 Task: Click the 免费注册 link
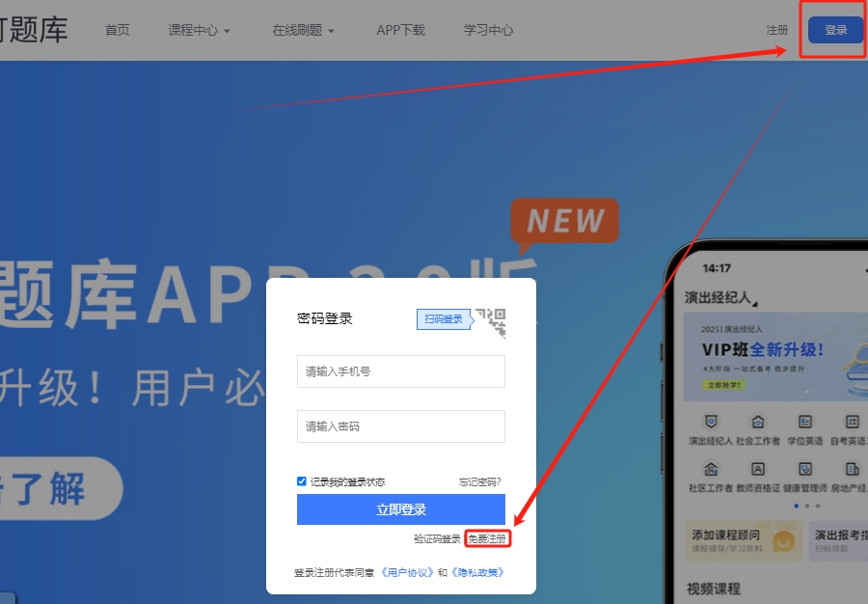(x=487, y=538)
